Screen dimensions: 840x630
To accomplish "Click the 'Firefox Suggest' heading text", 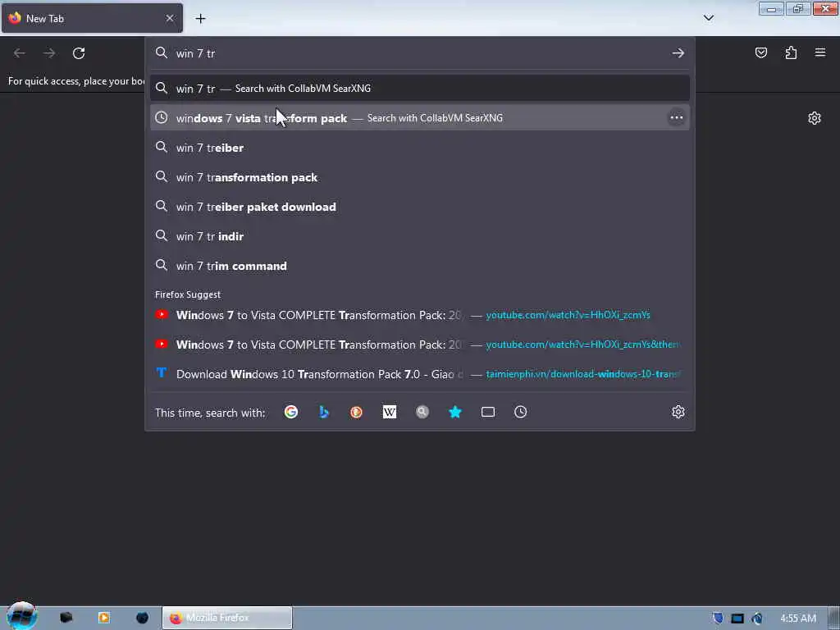I will (x=188, y=294).
